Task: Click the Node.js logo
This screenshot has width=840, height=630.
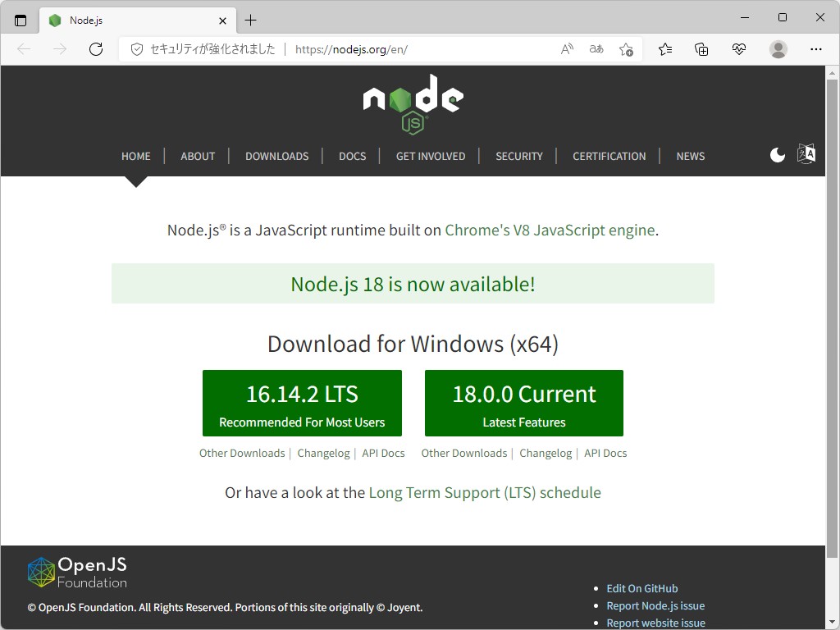Action: click(413, 101)
